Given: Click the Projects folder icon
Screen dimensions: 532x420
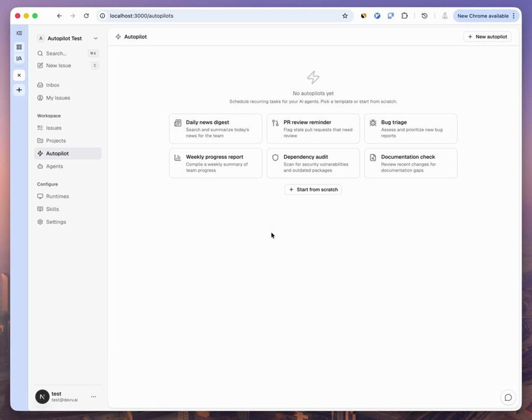Looking at the screenshot, I should click(40, 141).
